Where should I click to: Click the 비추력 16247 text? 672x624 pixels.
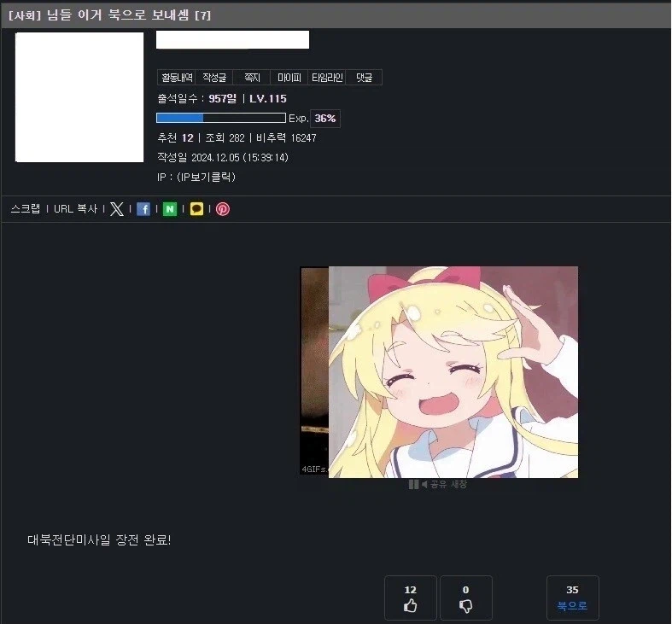(x=286, y=138)
